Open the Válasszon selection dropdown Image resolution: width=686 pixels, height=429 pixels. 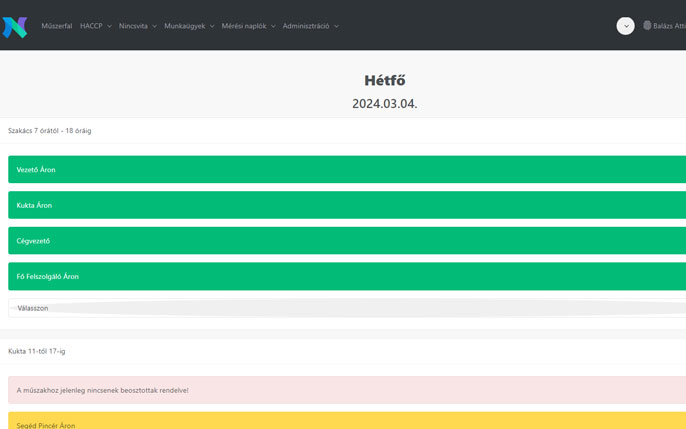346,308
